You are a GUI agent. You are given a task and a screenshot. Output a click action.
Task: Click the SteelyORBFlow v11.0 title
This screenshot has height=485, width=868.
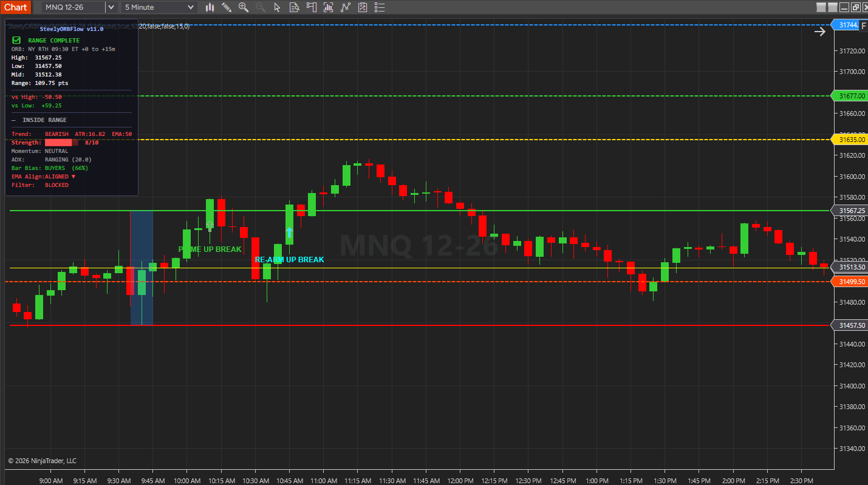pos(72,29)
